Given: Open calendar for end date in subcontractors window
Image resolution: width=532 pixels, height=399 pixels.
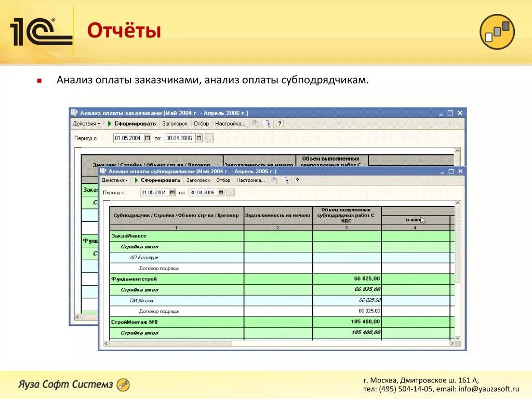Looking at the screenshot, I should pyautogui.click(x=221, y=192).
